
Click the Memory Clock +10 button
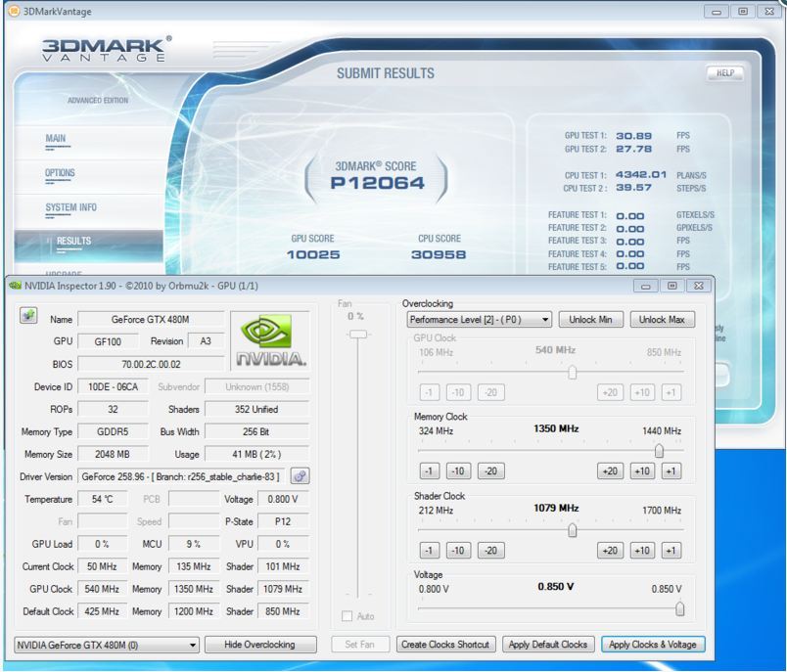coord(642,470)
